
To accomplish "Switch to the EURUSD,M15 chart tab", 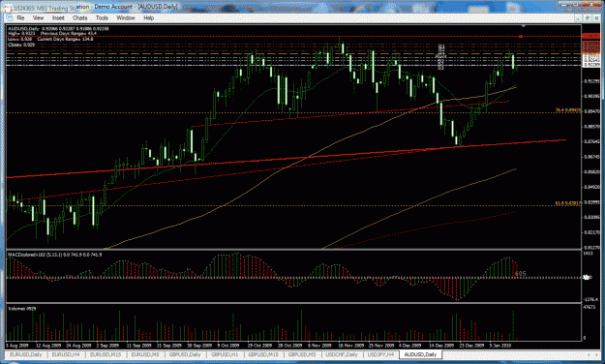I will pyautogui.click(x=106, y=354).
